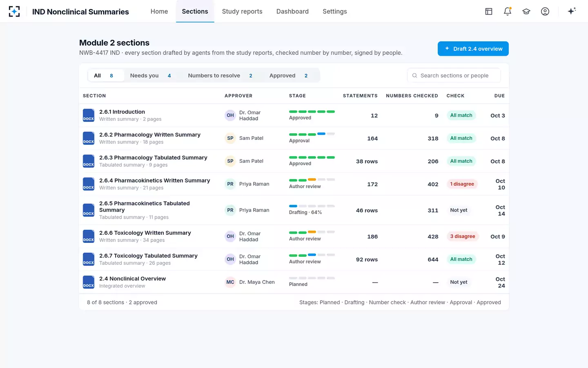Click the app logo icon

coord(14,11)
